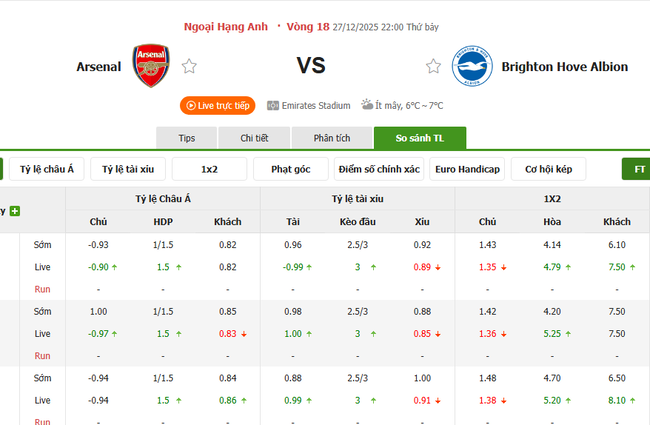Image resolution: width=650 pixels, height=425 pixels.
Task: Choose the 1x2 odds filter
Action: pyautogui.click(x=209, y=169)
